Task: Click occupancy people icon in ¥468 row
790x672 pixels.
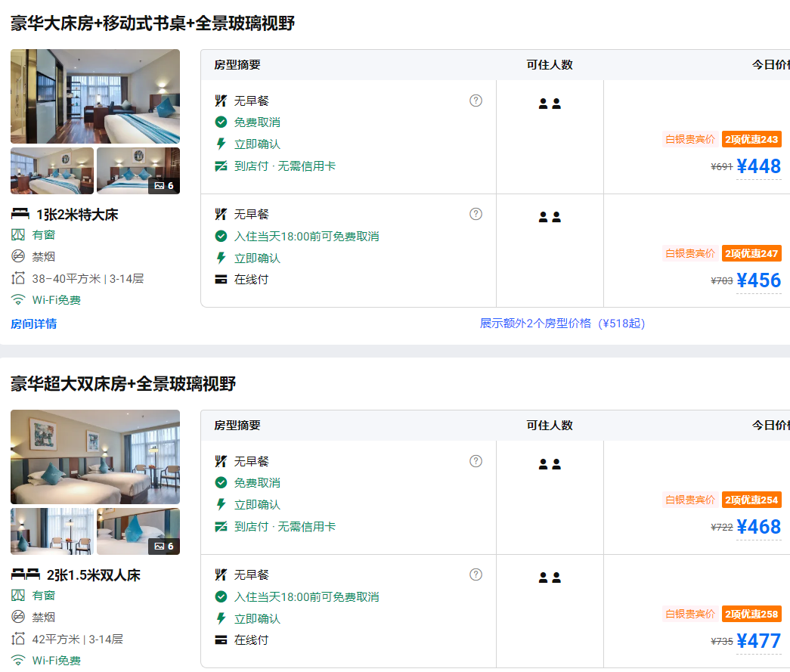Action: click(550, 464)
